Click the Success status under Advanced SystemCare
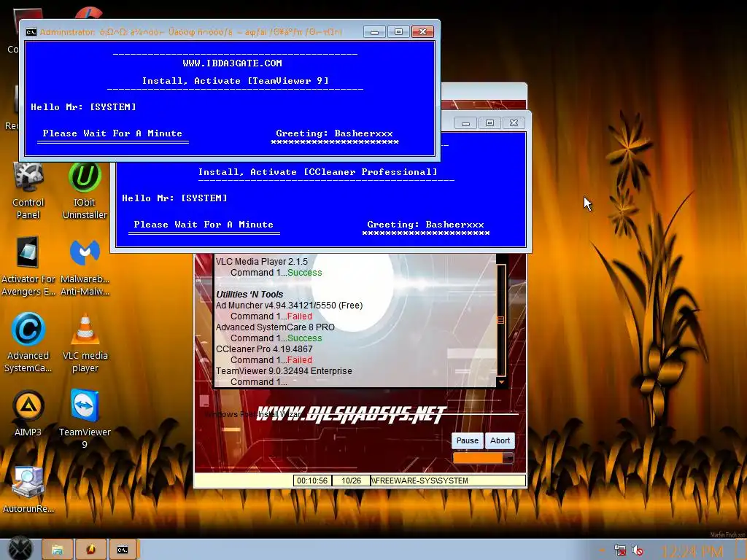 click(x=304, y=338)
